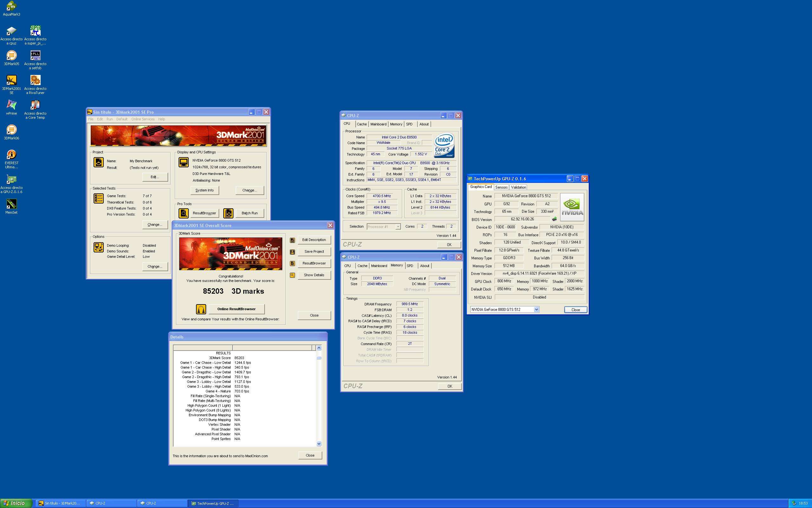The width and height of the screenshot is (812, 508).
Task: Click the Edit Description icon in score window
Action: [x=292, y=240]
